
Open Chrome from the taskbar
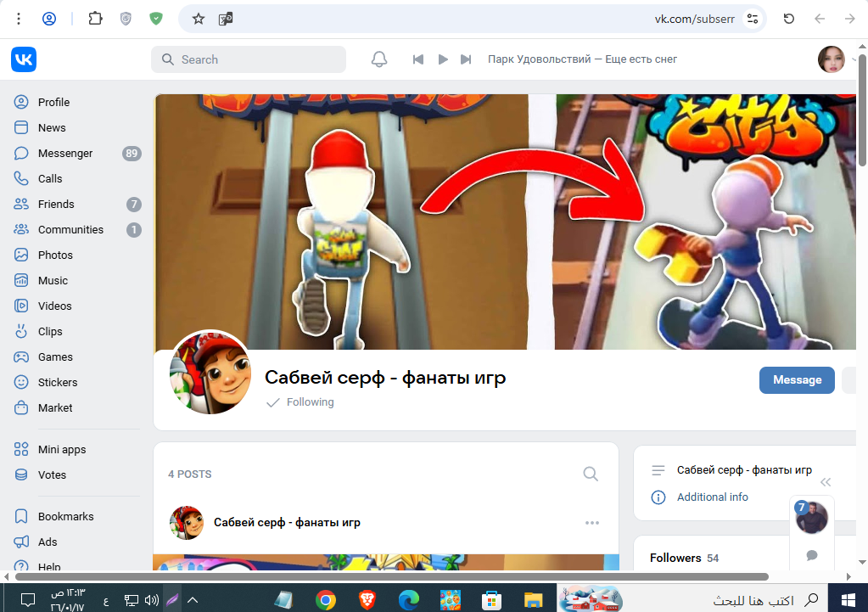click(326, 600)
